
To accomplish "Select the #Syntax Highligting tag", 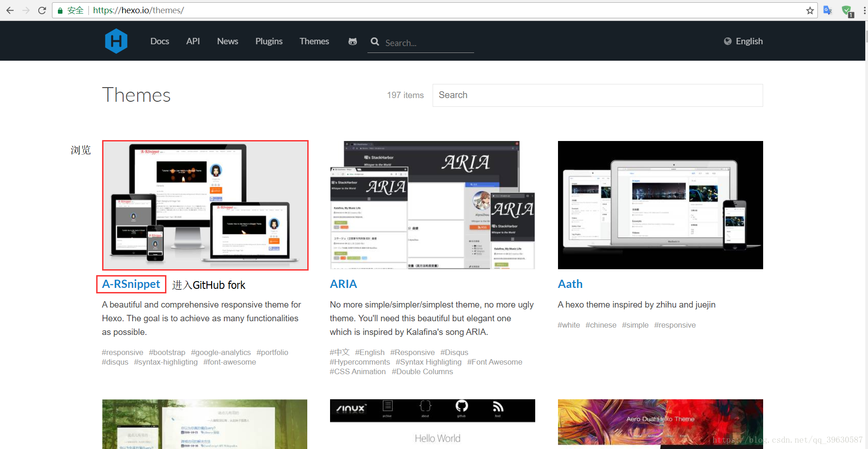I will pos(429,362).
